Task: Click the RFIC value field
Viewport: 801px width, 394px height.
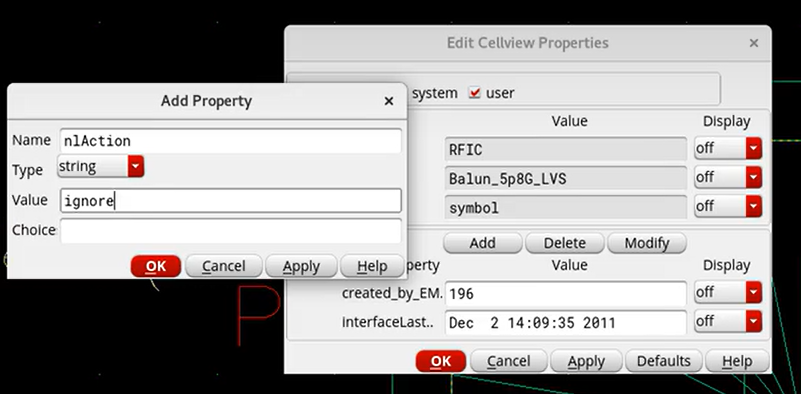Action: (x=566, y=149)
